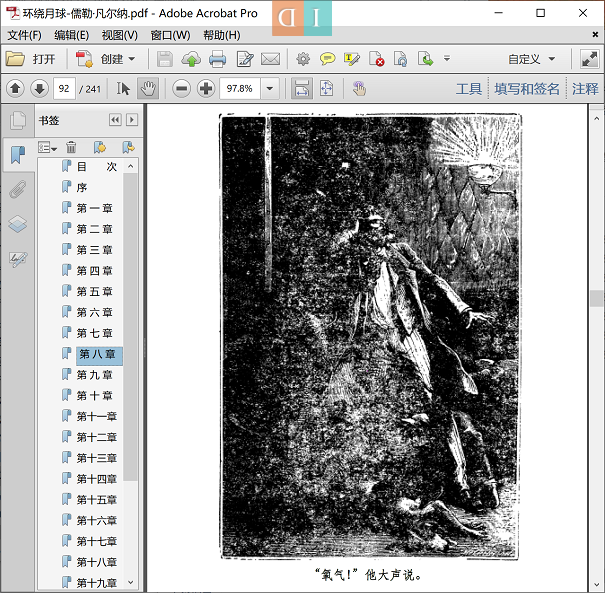Select the 序 bookmark

tap(82, 188)
